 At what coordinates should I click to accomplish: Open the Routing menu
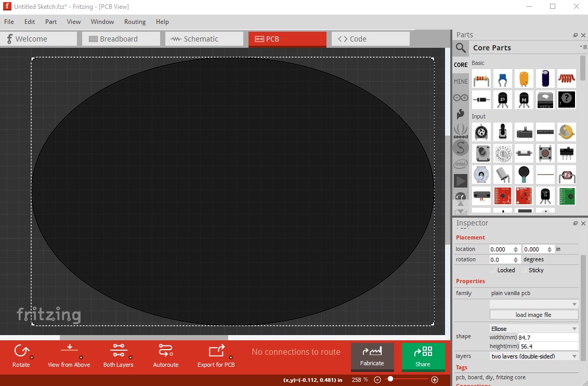[x=135, y=22]
